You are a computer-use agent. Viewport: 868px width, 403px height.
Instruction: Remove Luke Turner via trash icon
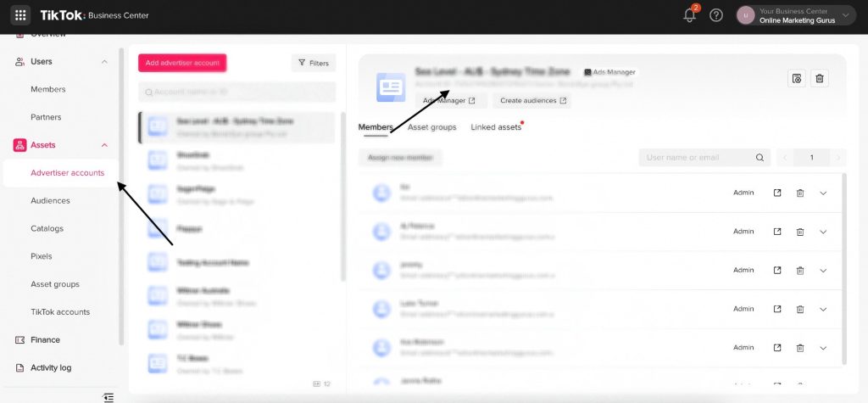pyautogui.click(x=800, y=309)
